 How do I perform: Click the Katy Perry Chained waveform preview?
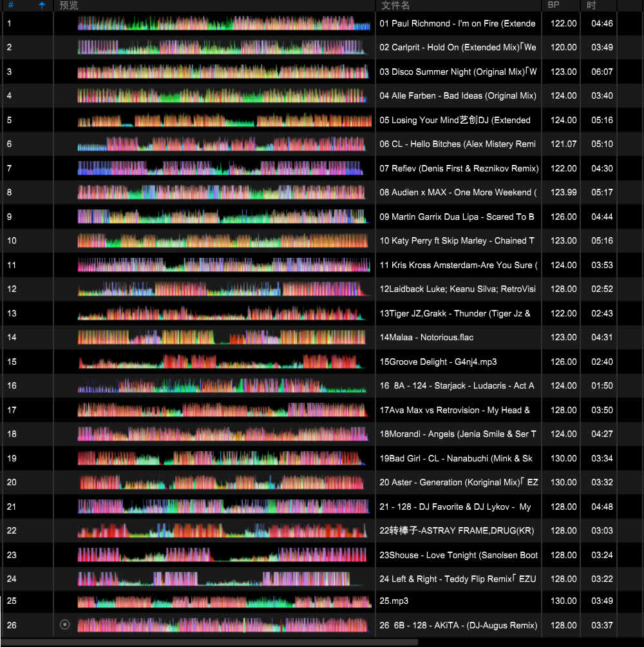pos(223,240)
